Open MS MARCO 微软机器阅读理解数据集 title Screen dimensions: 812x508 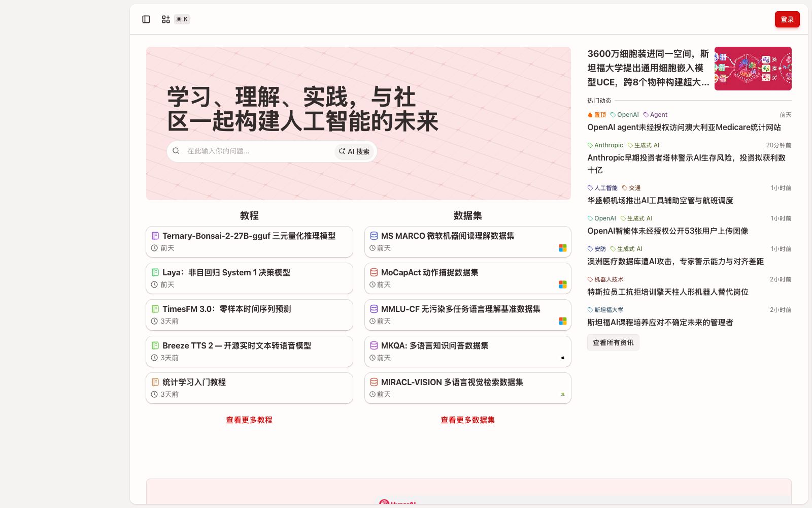448,236
